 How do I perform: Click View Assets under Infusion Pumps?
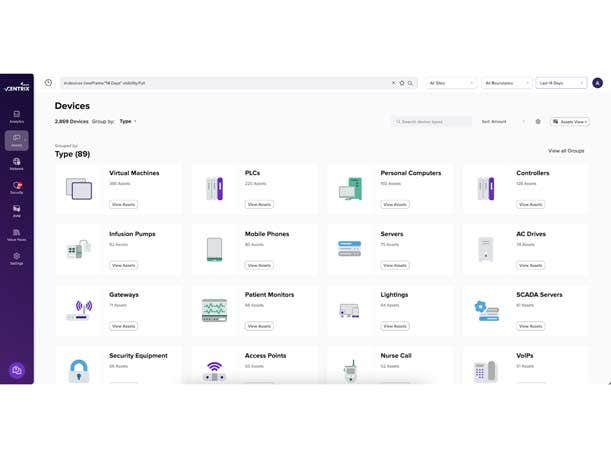coord(123,265)
